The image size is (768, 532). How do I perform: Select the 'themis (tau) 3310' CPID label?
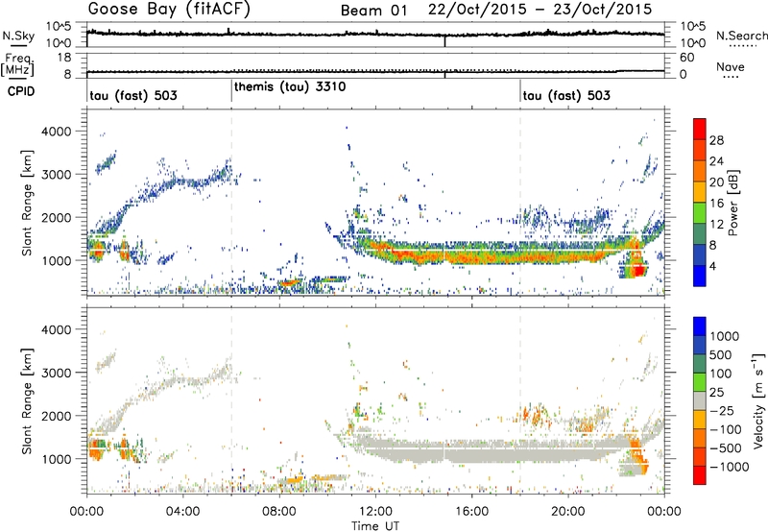click(x=290, y=87)
